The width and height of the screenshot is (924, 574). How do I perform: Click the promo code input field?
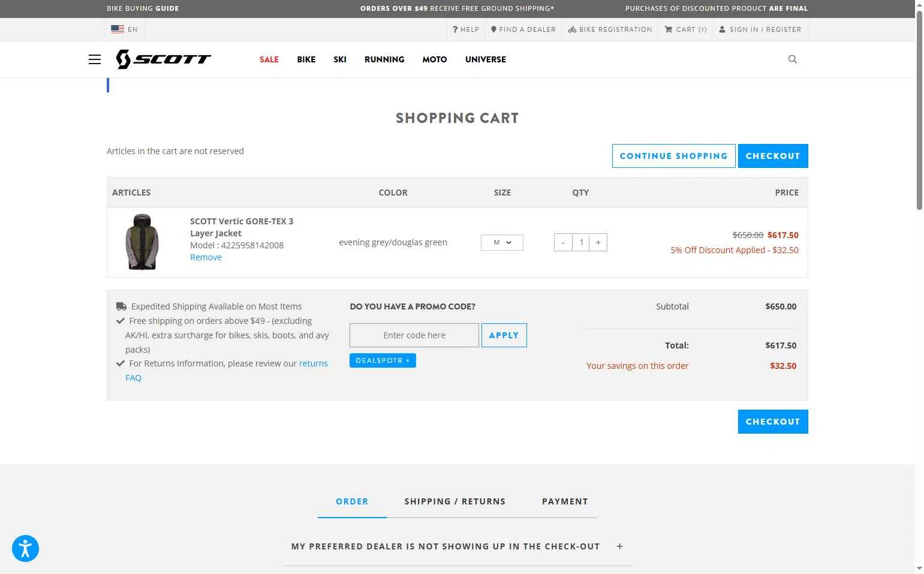(x=414, y=335)
